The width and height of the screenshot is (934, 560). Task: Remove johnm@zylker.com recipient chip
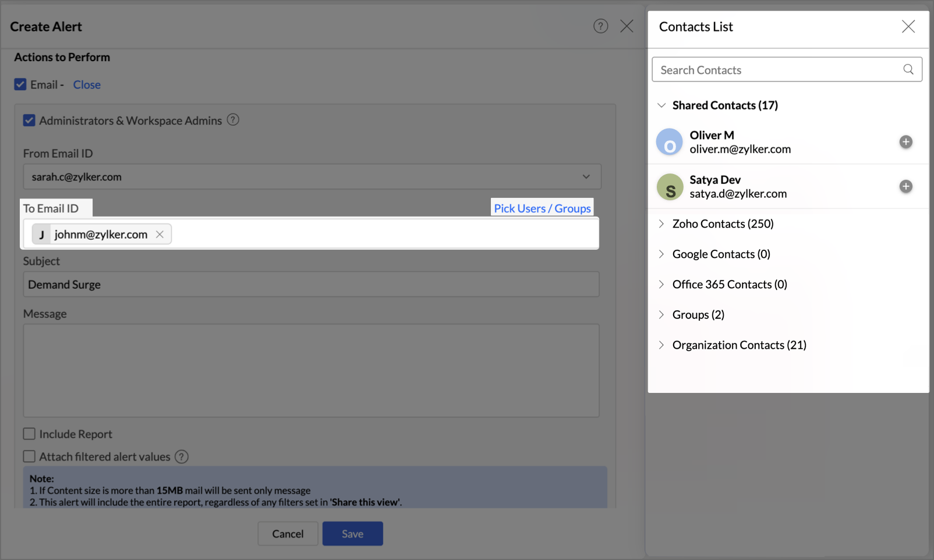pos(160,235)
